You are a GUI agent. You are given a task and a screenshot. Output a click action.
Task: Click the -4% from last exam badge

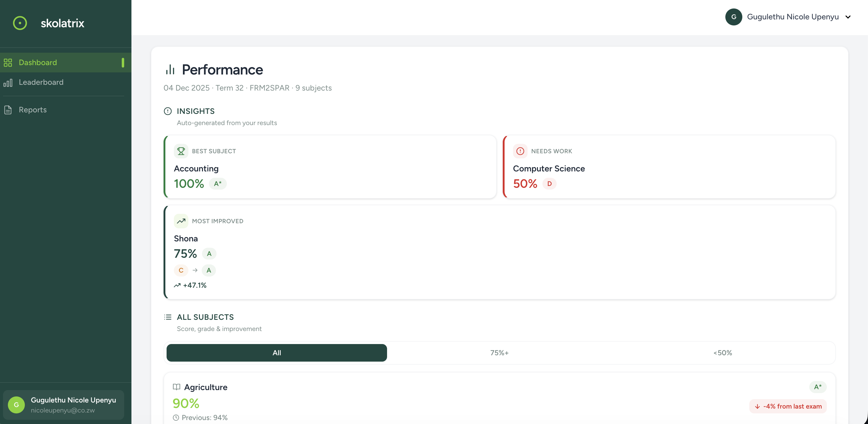[x=788, y=406]
